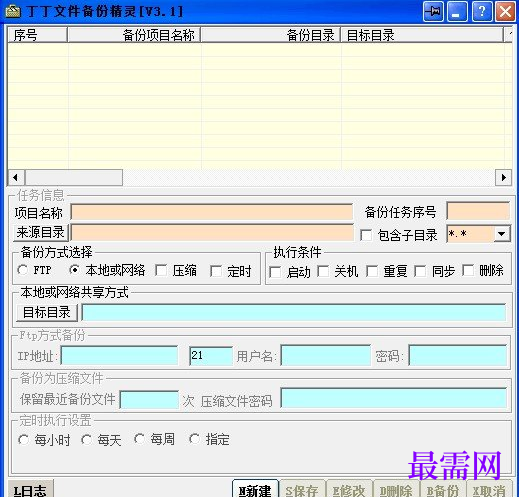Screen dimensions: 520x497
Task: Click the 目标目录 browse button
Action: click(47, 313)
